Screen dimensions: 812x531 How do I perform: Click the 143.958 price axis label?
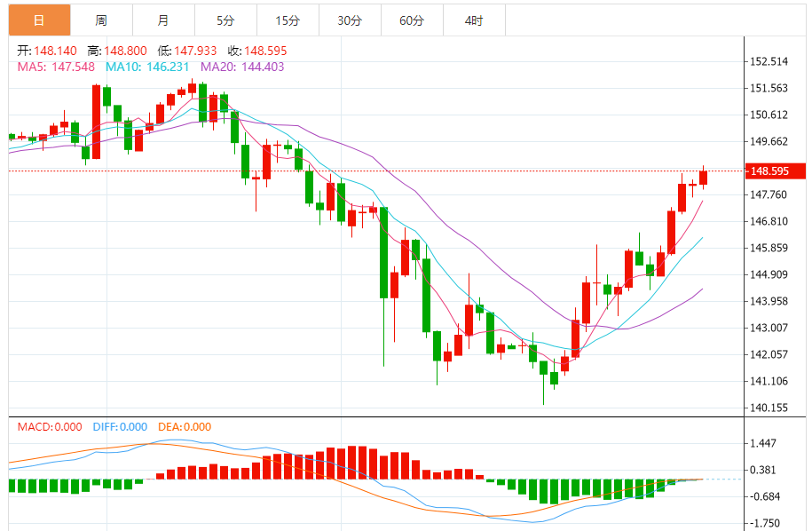(x=769, y=301)
